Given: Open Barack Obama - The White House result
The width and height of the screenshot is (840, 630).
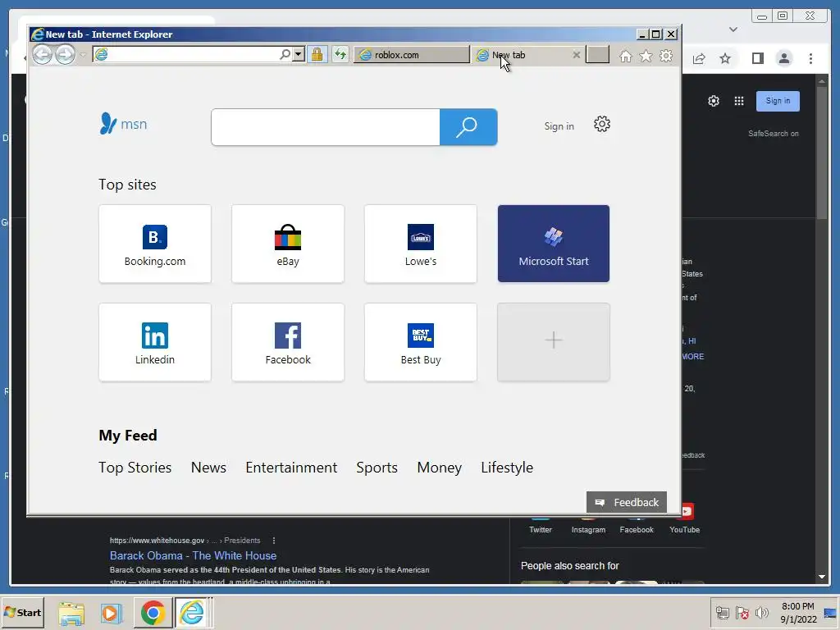Looking at the screenshot, I should [x=193, y=555].
